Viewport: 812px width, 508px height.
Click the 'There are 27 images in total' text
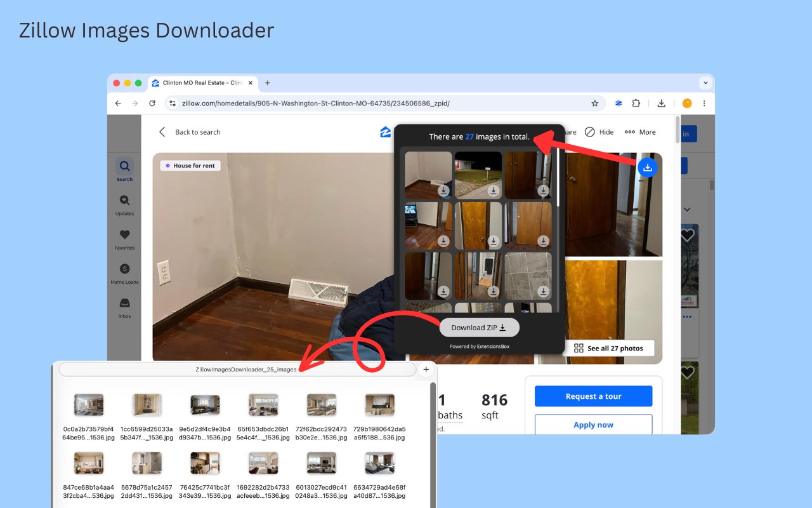pos(479,137)
